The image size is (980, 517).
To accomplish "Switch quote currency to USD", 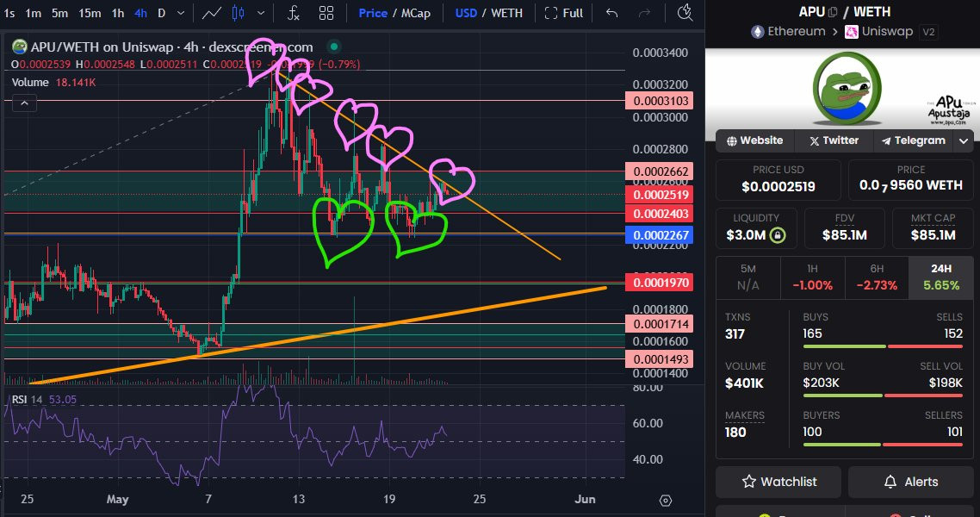I will pyautogui.click(x=466, y=13).
